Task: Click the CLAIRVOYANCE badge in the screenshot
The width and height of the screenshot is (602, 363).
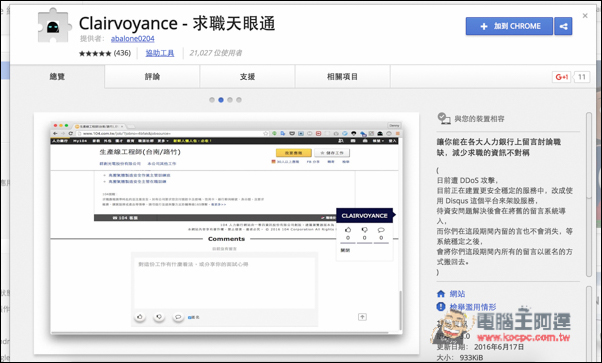Action: click(x=365, y=215)
